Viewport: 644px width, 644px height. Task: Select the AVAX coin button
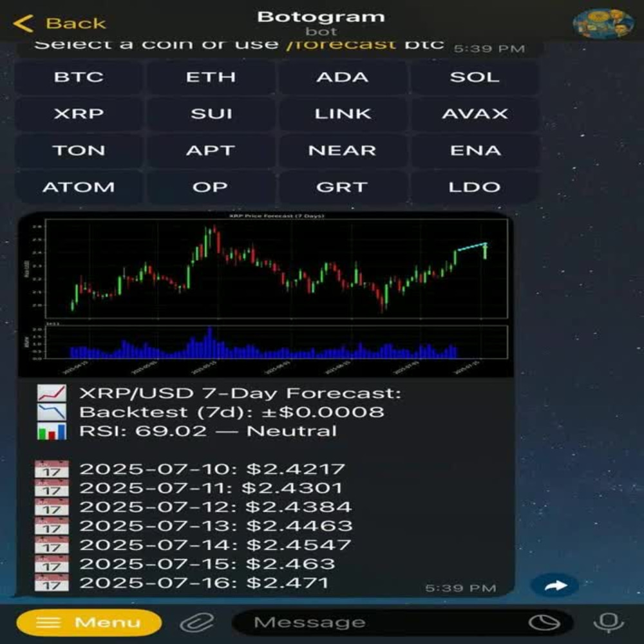(475, 114)
